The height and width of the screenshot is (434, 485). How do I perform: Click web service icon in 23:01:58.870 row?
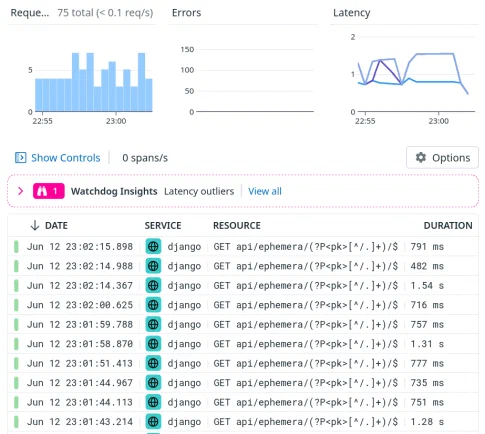coord(153,344)
